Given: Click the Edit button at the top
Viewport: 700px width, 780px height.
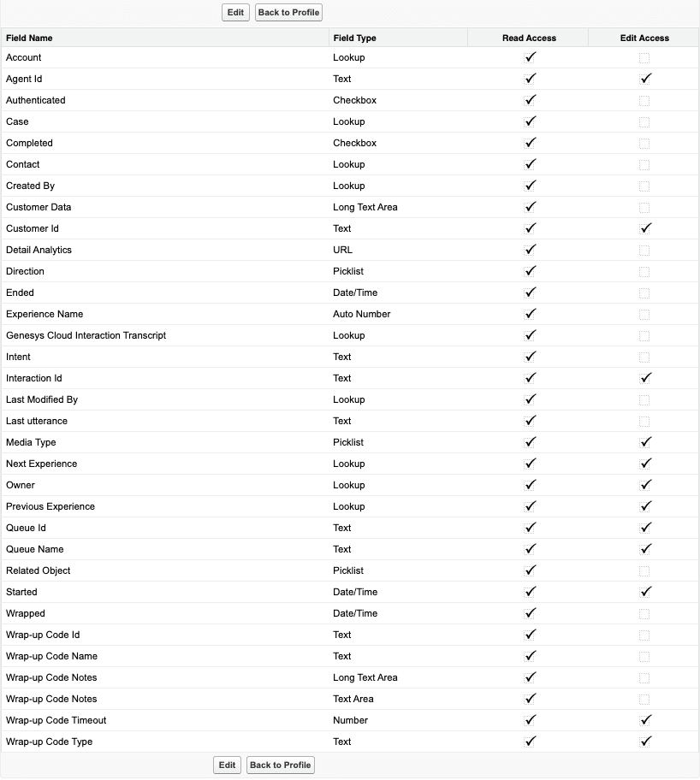Looking at the screenshot, I should coord(235,13).
